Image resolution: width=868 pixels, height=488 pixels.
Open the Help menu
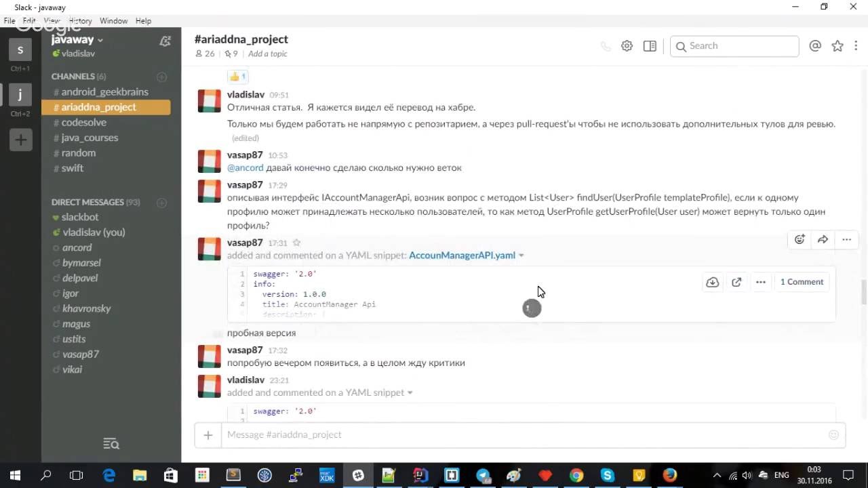tap(143, 21)
